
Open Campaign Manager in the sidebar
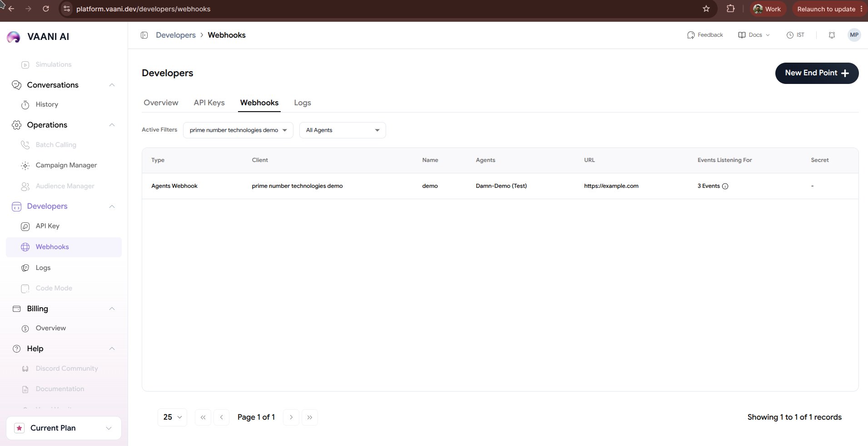64,165
